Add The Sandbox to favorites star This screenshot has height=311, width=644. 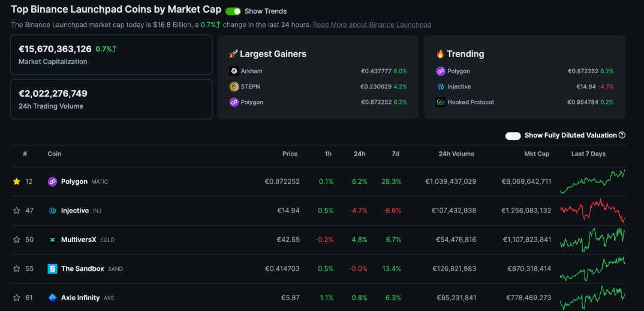16,268
